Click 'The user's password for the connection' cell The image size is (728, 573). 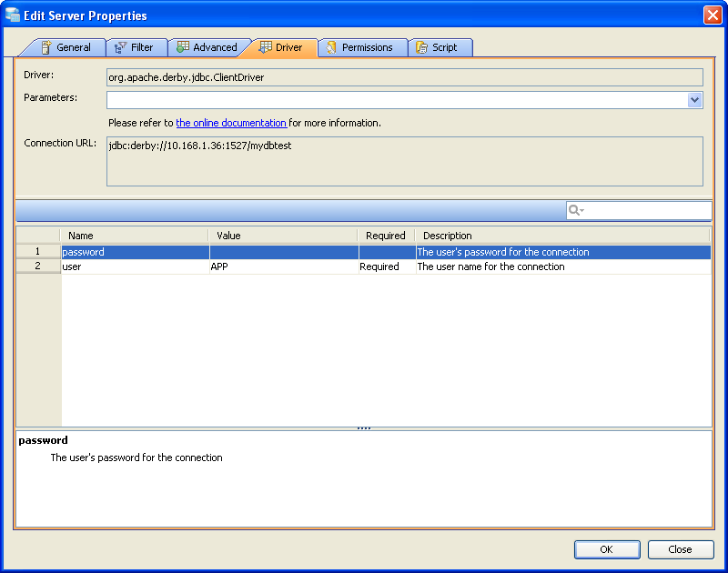point(563,252)
